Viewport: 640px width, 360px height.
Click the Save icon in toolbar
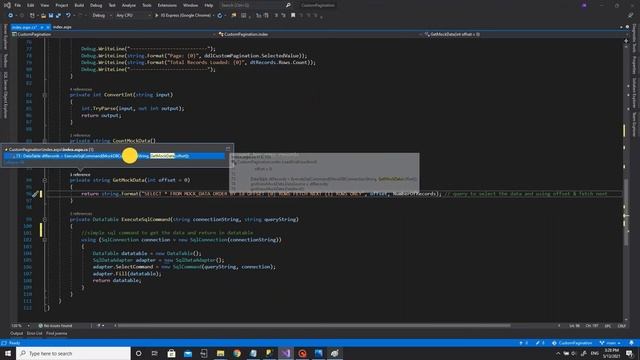(x=51, y=16)
